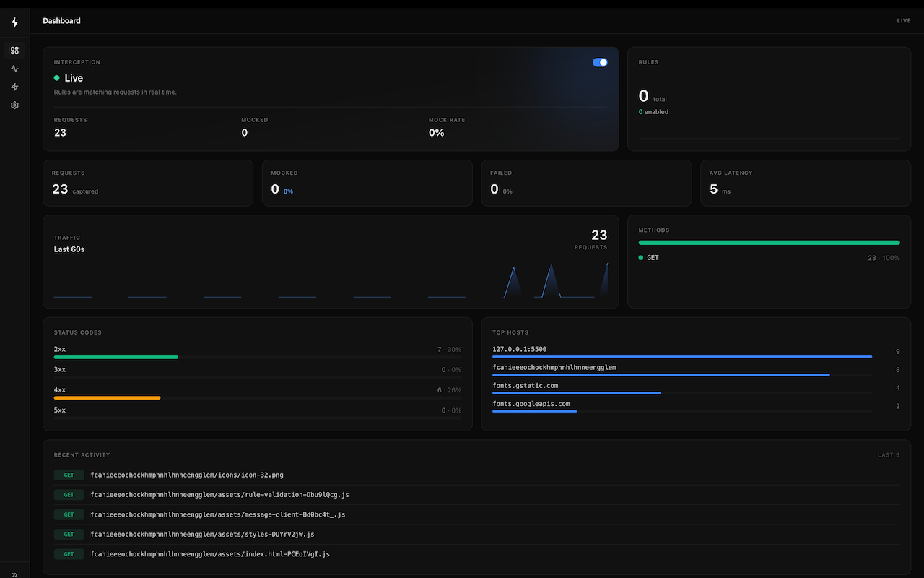Open the Rules summary card
924x578 pixels.
(x=769, y=99)
